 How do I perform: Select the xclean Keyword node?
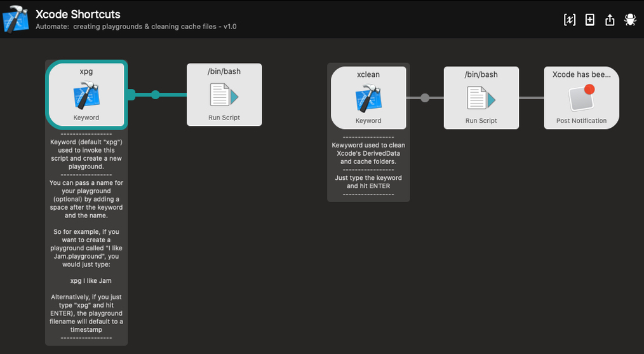(x=368, y=98)
